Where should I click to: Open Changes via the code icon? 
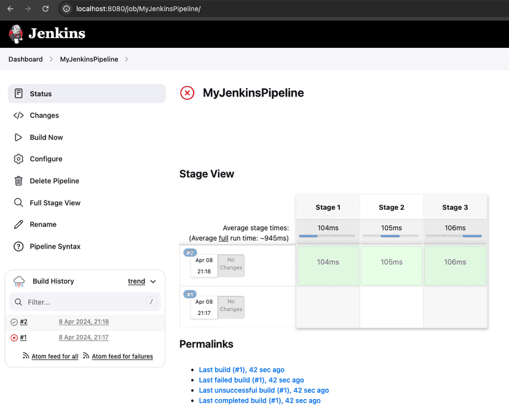click(x=18, y=115)
